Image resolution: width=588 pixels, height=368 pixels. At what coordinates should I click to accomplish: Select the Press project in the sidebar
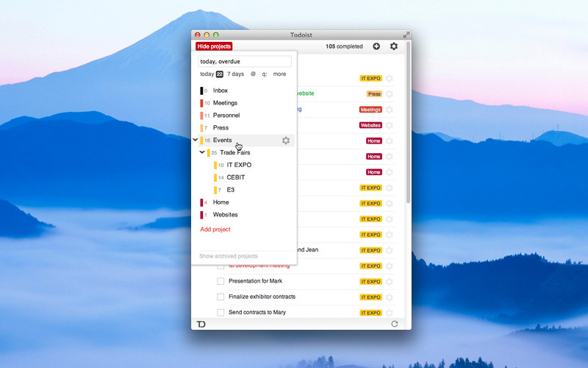click(x=220, y=127)
